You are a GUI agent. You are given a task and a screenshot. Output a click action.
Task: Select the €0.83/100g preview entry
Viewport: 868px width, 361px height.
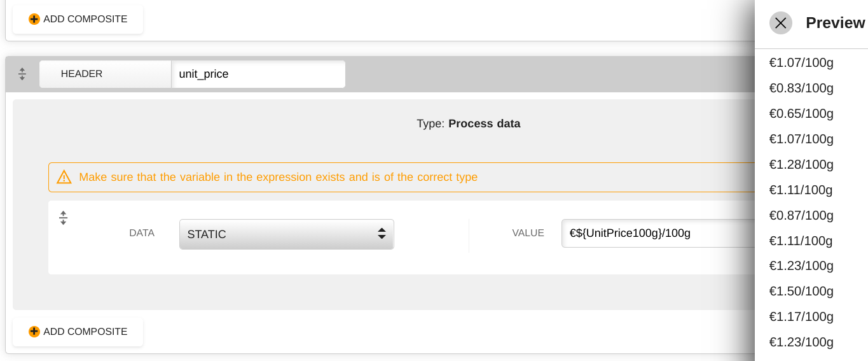click(801, 88)
